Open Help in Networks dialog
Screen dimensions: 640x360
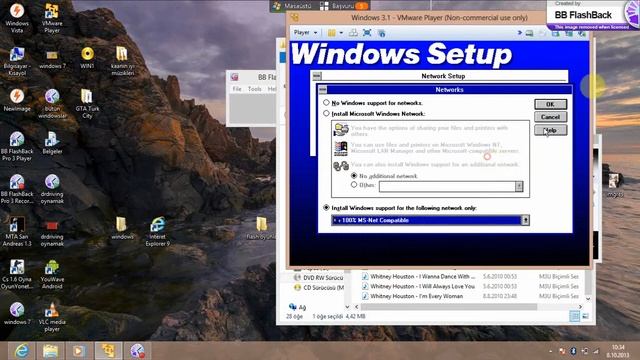pos(550,130)
